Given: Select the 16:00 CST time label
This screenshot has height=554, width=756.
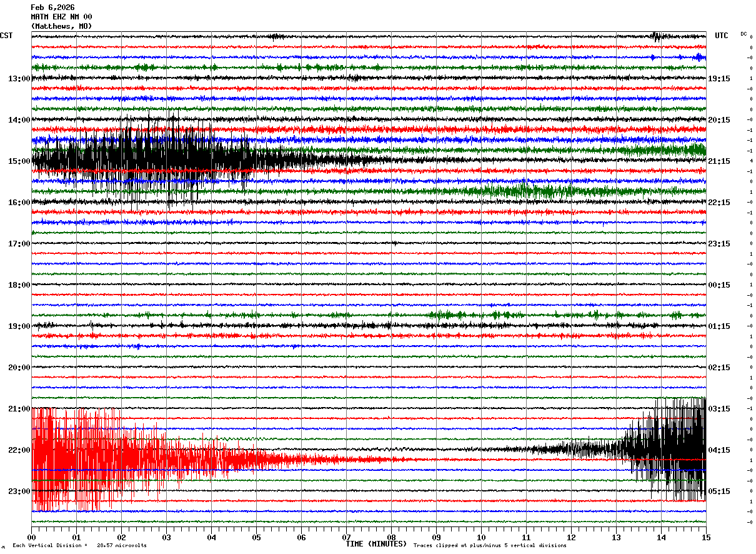Looking at the screenshot, I should pyautogui.click(x=19, y=203).
